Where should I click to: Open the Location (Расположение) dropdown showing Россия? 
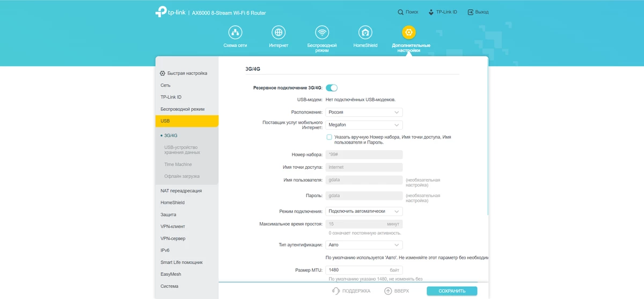[x=364, y=113]
